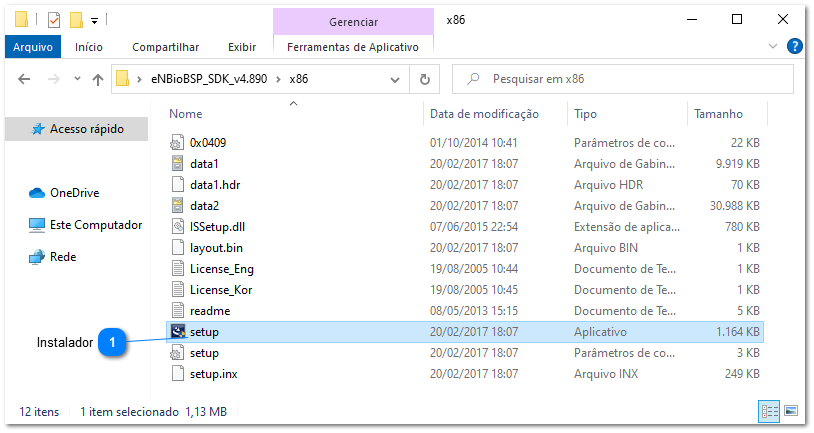
Task: Select Este Computador in navigation pane
Action: coord(96,225)
